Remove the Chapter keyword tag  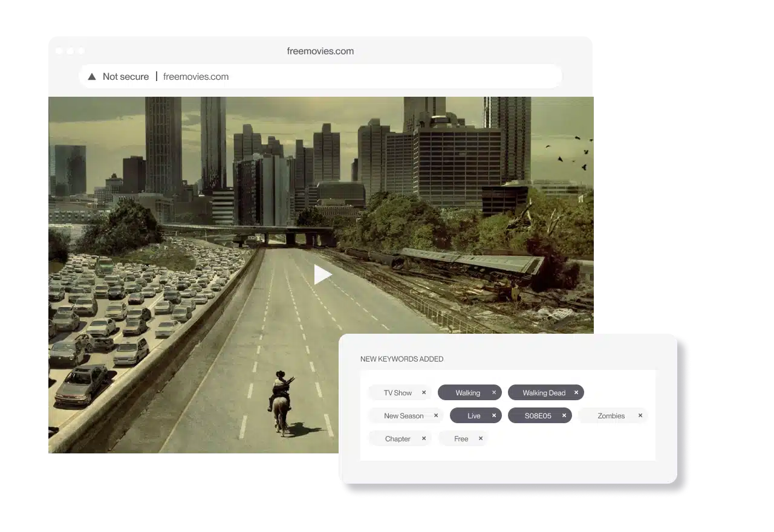pos(424,438)
